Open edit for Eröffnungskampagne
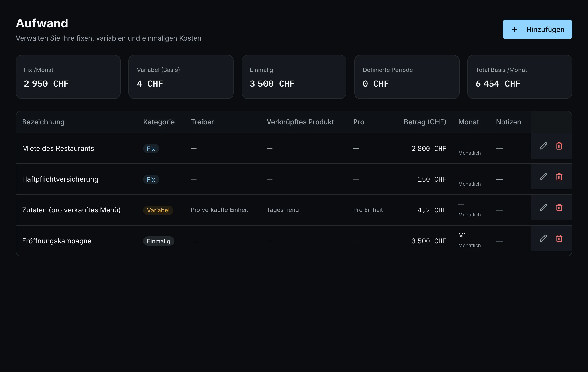The image size is (588, 372). pos(543,238)
